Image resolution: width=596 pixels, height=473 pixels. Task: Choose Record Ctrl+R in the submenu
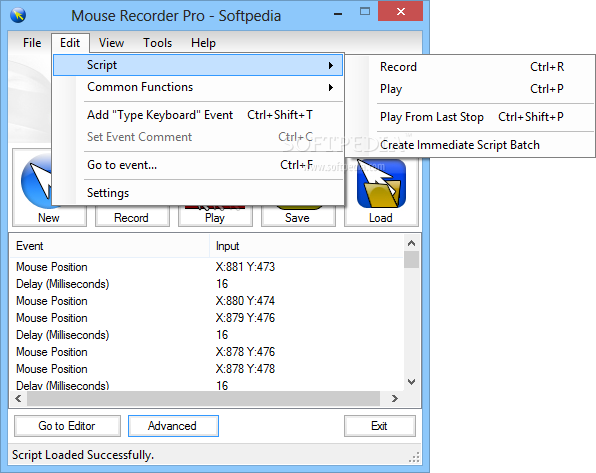(471, 67)
